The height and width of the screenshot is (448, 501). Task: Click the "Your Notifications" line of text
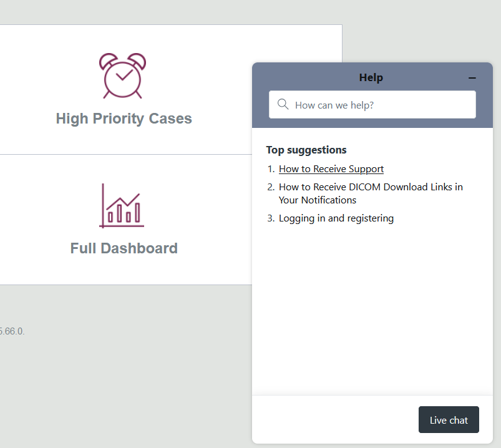[317, 200]
